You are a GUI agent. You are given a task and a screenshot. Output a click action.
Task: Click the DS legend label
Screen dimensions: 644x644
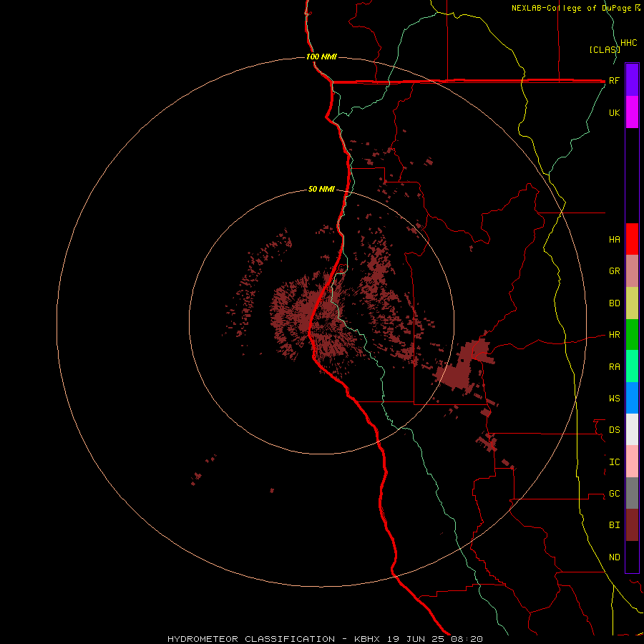coord(614,429)
